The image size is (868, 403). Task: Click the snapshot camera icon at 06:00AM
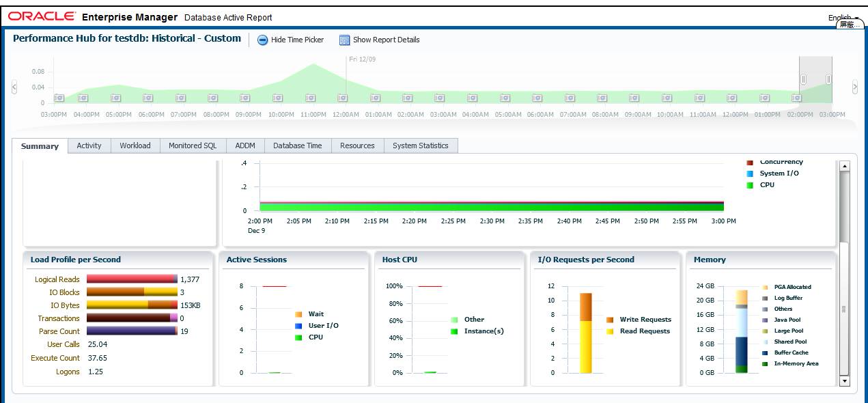pyautogui.click(x=537, y=98)
